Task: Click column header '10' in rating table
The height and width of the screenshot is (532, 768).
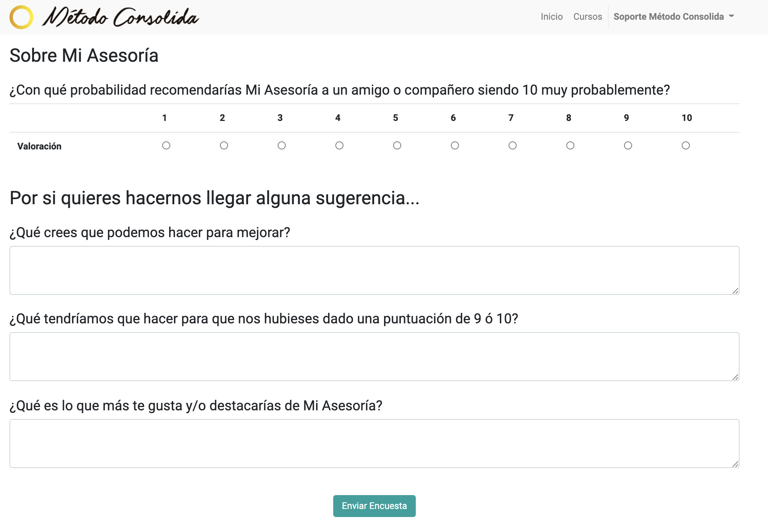Action: (687, 118)
